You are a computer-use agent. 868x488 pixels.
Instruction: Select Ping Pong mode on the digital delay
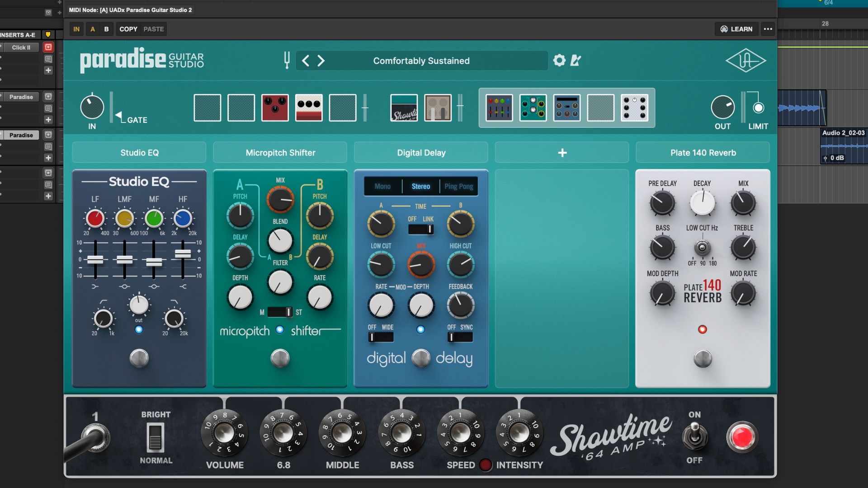(x=458, y=186)
